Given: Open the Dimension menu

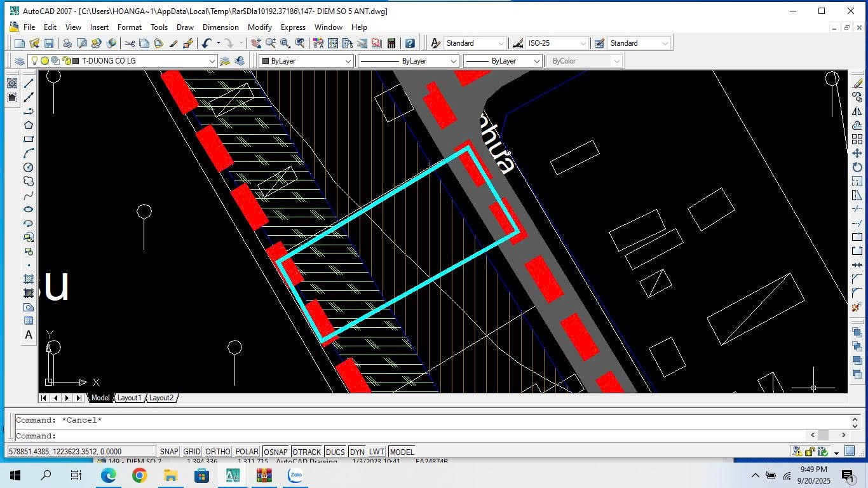Looking at the screenshot, I should [220, 27].
